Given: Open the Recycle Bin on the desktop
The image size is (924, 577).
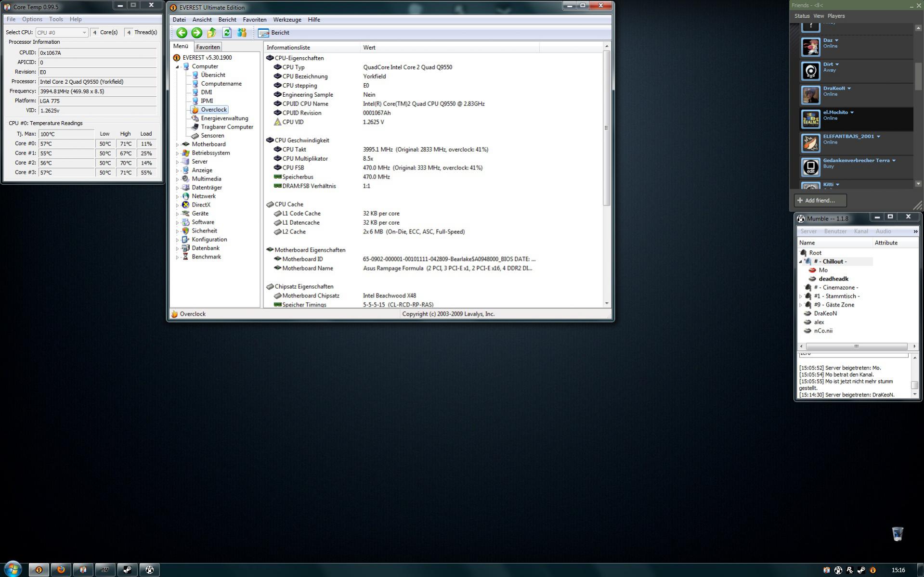Looking at the screenshot, I should (898, 534).
